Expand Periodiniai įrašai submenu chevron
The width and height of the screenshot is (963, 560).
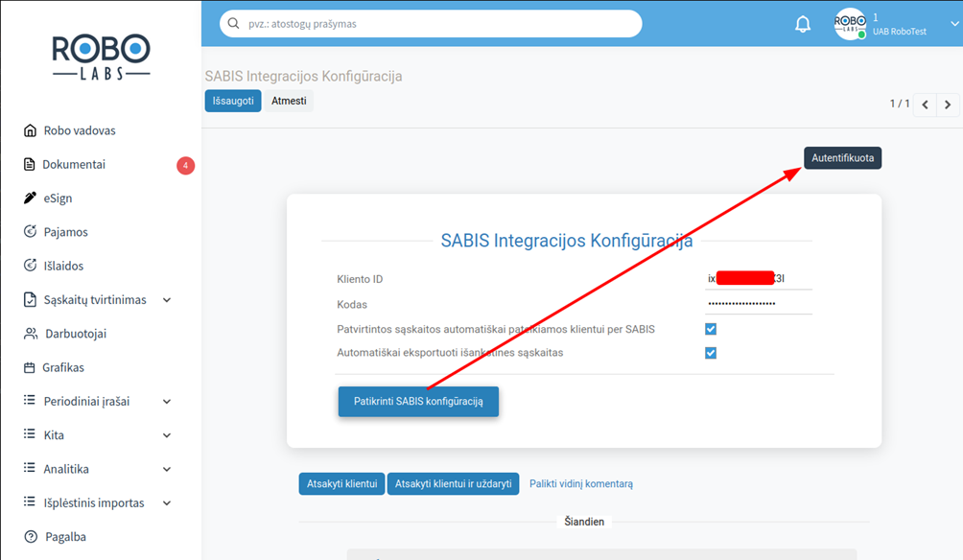pyautogui.click(x=167, y=402)
